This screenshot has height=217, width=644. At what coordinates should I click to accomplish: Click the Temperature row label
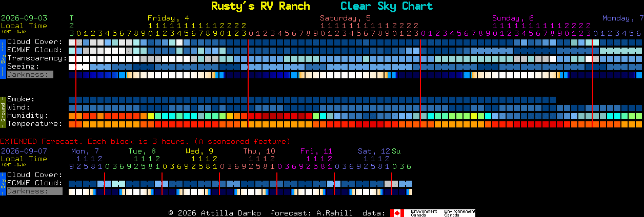pos(34,124)
